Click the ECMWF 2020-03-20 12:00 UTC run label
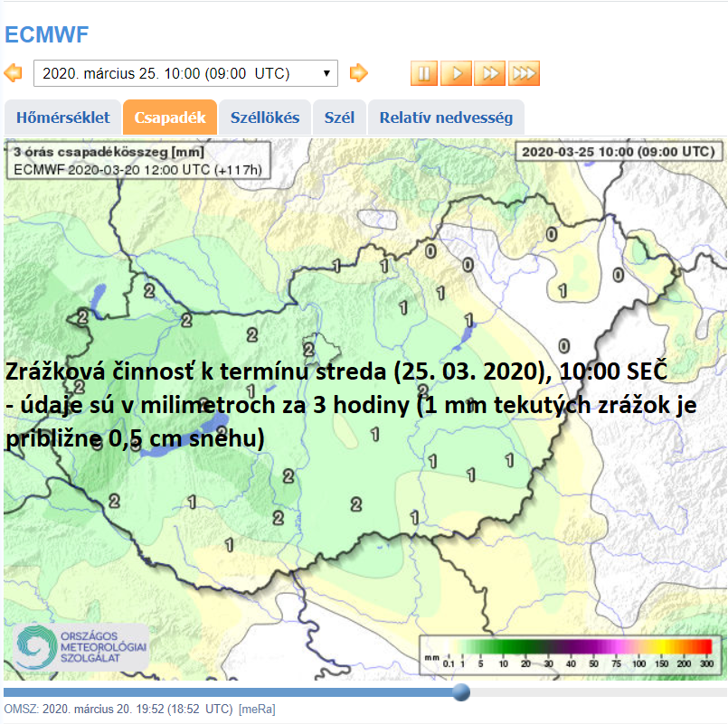Image resolution: width=728 pixels, height=724 pixels. point(137,170)
